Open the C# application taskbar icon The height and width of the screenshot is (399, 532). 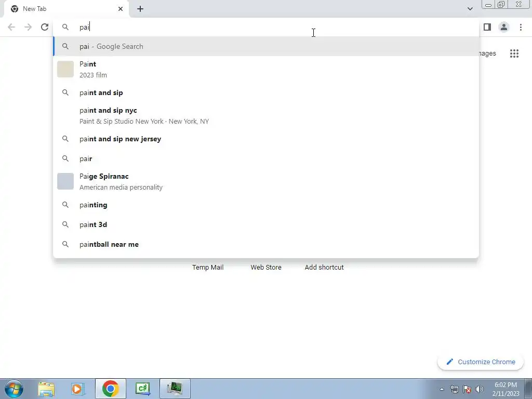tap(143, 389)
